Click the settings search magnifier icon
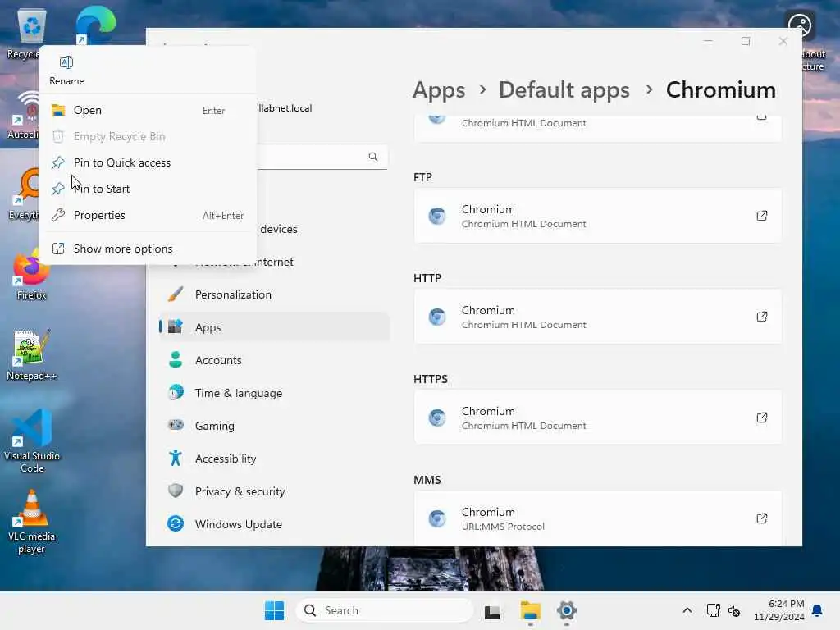Viewport: 840px width, 630px height. point(373,157)
